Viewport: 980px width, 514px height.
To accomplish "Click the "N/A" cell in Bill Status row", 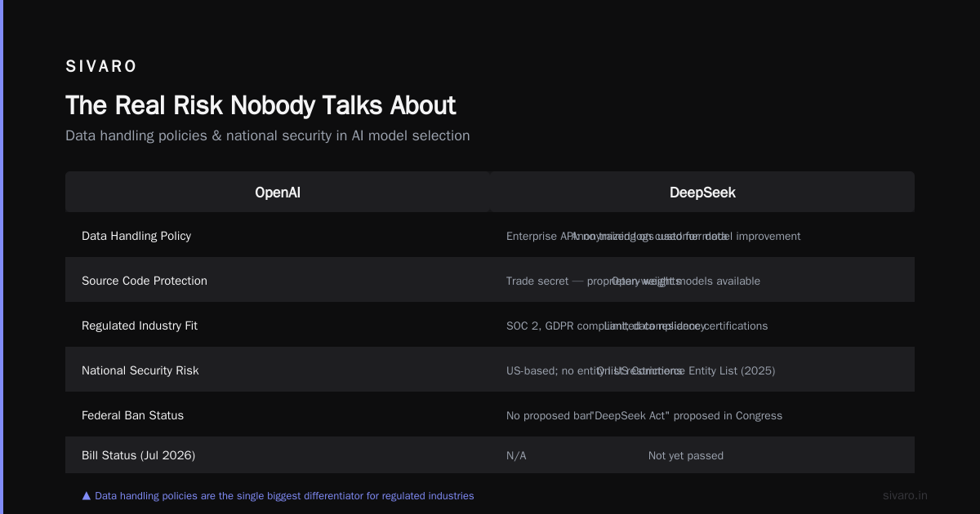I will coord(516,455).
